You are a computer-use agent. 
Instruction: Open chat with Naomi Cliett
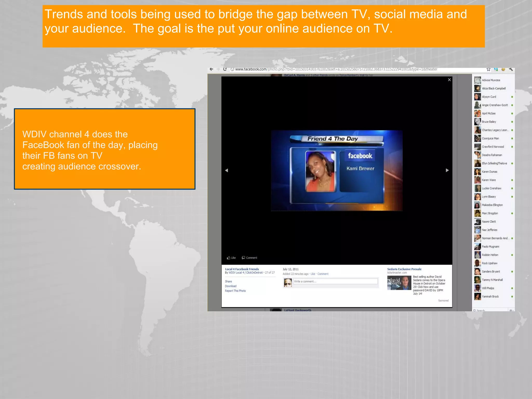pyautogui.click(x=493, y=222)
